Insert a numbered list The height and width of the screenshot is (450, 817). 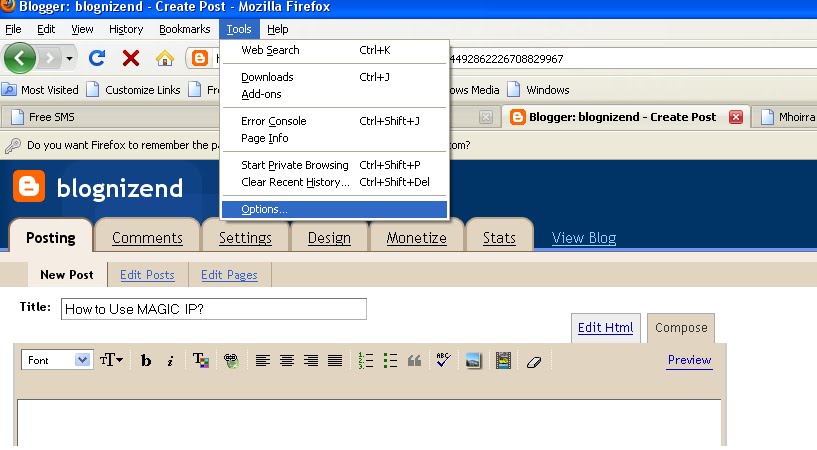(366, 360)
